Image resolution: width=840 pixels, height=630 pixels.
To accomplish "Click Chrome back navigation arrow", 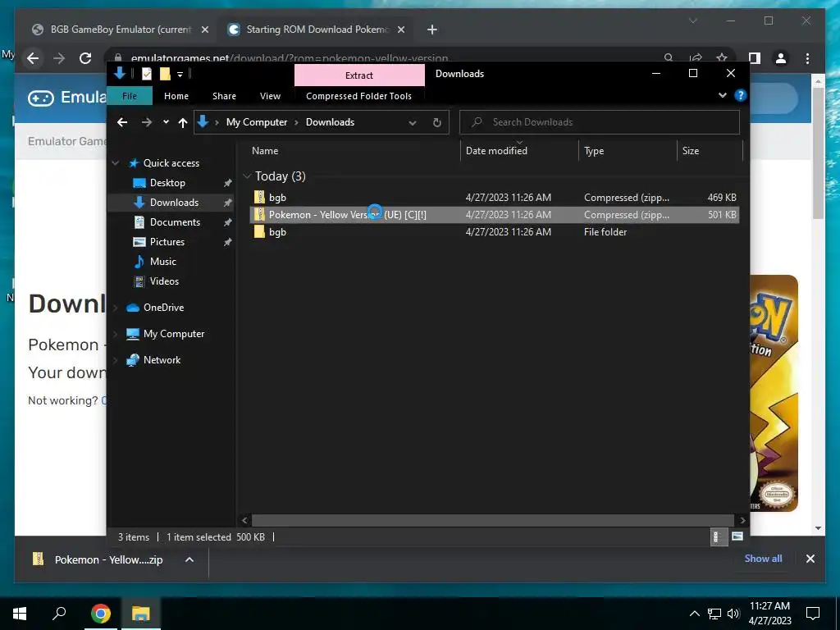I will click(33, 58).
